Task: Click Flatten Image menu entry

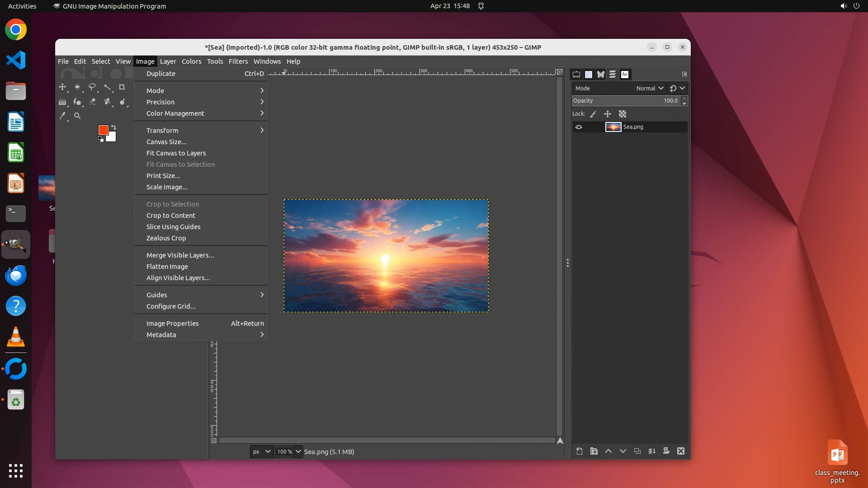Action: click(167, 267)
